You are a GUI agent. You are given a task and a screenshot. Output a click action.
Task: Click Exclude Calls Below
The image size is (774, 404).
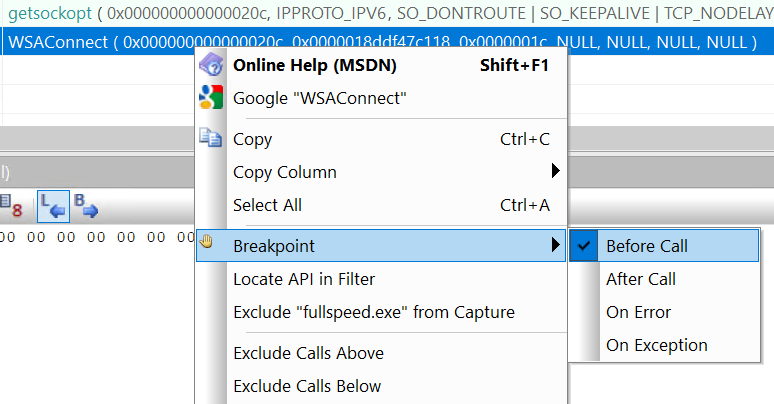tap(307, 386)
